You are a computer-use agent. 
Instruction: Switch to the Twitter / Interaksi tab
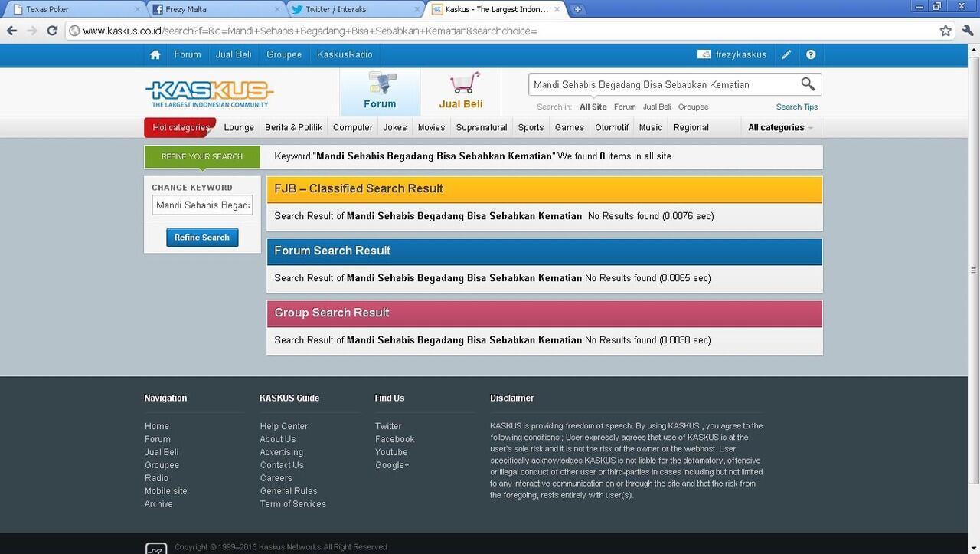point(354,9)
